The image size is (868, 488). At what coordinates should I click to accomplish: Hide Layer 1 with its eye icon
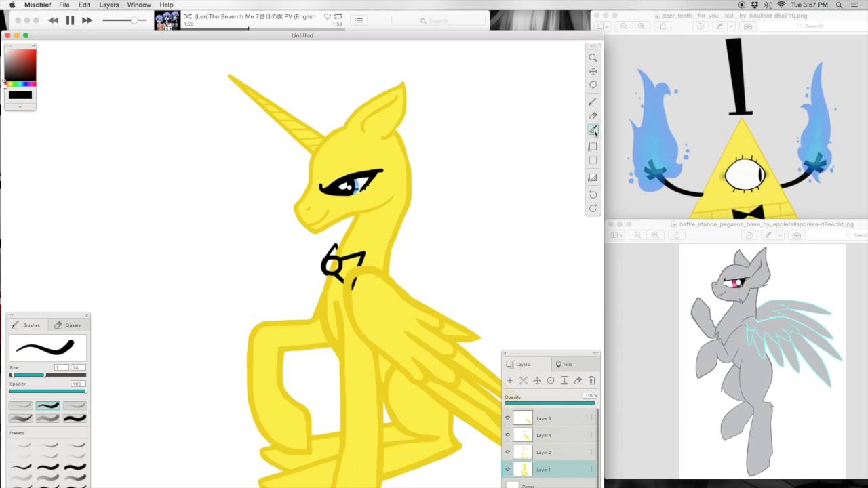click(507, 469)
